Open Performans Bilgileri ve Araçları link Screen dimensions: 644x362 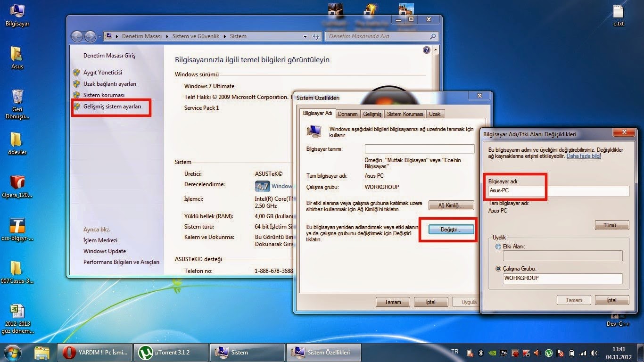[x=122, y=262]
